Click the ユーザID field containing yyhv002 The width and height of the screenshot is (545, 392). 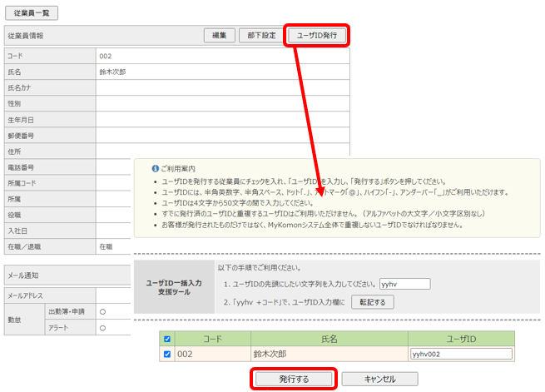460,354
